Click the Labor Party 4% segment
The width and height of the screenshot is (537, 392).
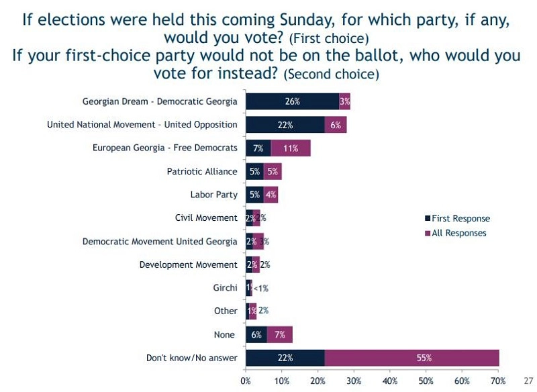pyautogui.click(x=271, y=195)
